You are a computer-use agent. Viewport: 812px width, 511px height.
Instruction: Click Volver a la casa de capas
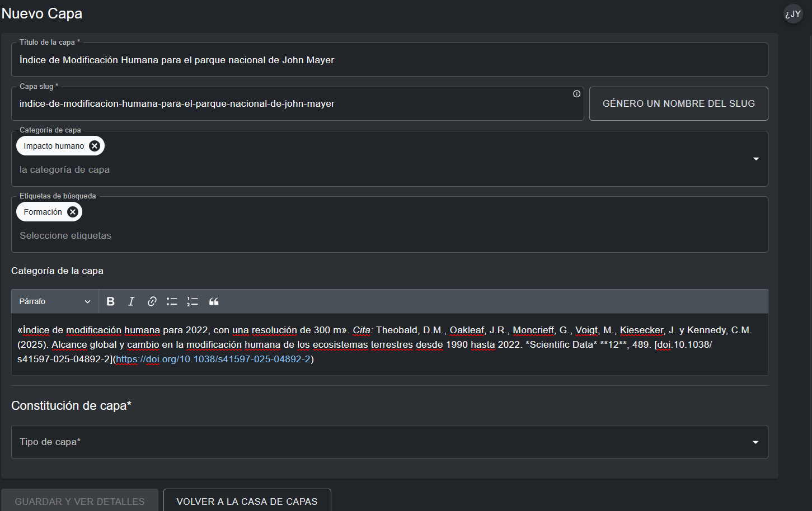pyautogui.click(x=247, y=501)
